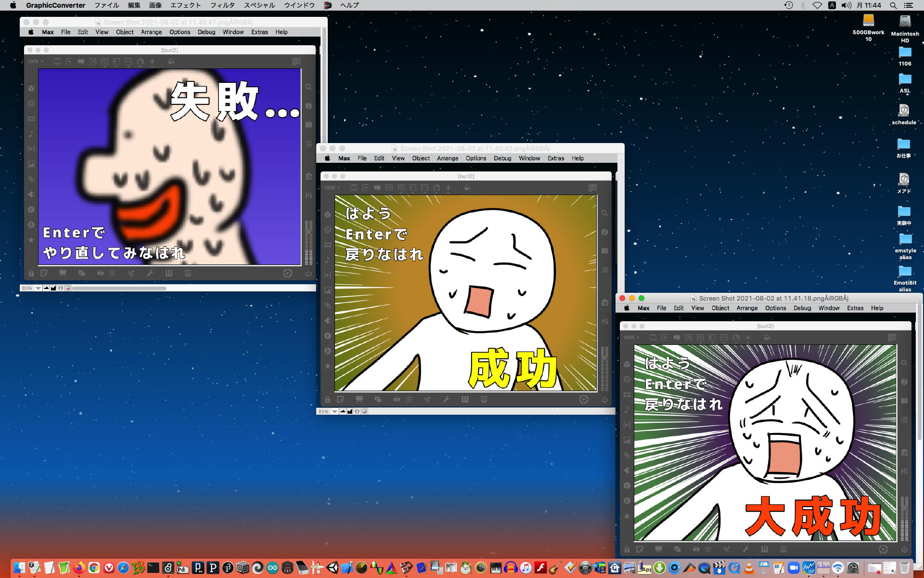This screenshot has height=578, width=924.
Task: Open the zoom popup arrow in the yellow 成功 image window
Action: point(334,411)
